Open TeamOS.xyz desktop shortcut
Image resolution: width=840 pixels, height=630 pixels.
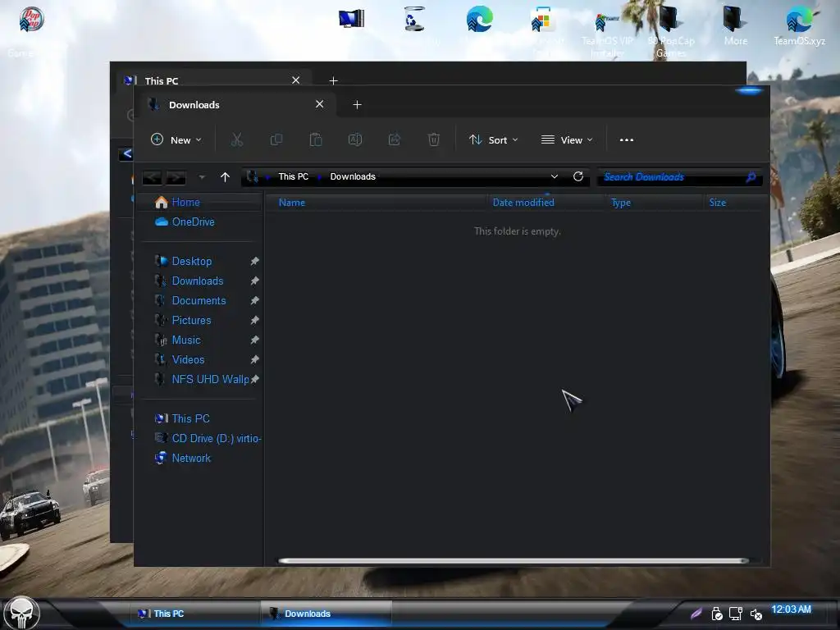[799, 27]
